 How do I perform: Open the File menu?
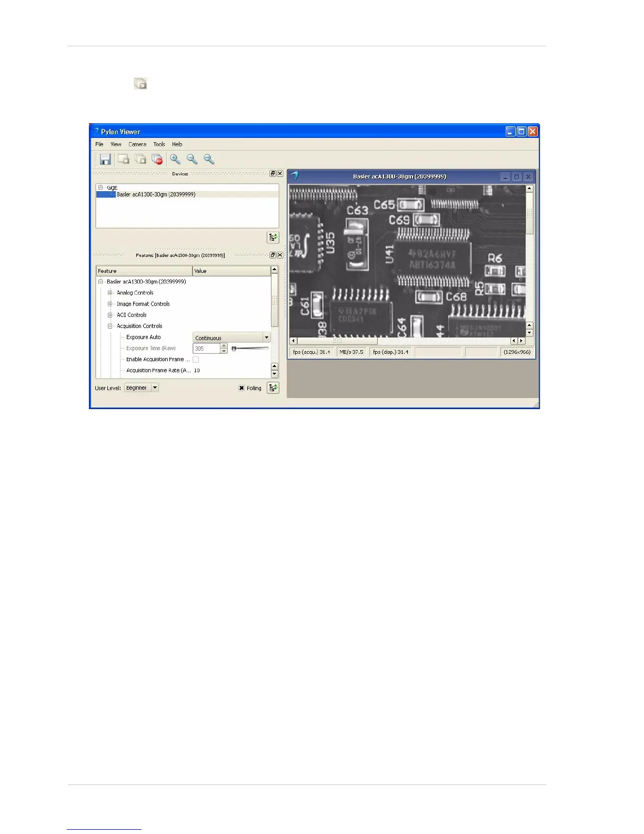point(99,144)
